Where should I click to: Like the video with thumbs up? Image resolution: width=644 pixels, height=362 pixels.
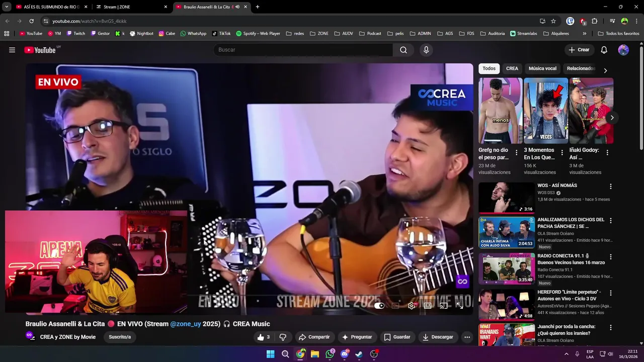[264, 337]
